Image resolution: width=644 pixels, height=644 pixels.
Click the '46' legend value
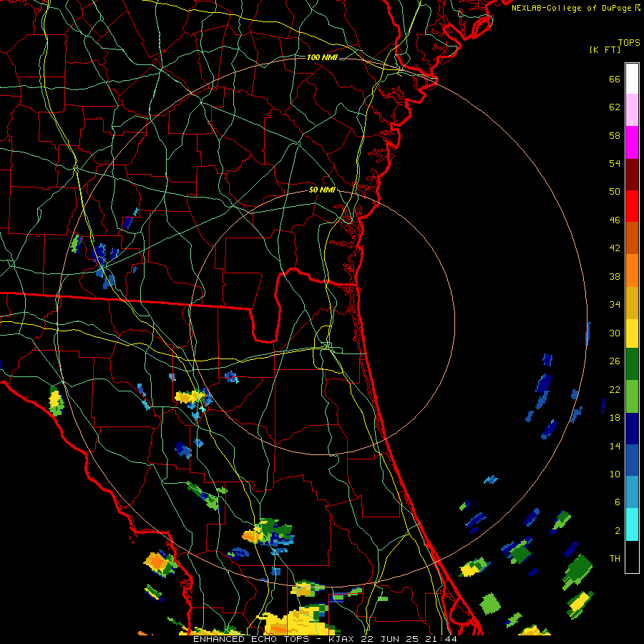coord(615,220)
